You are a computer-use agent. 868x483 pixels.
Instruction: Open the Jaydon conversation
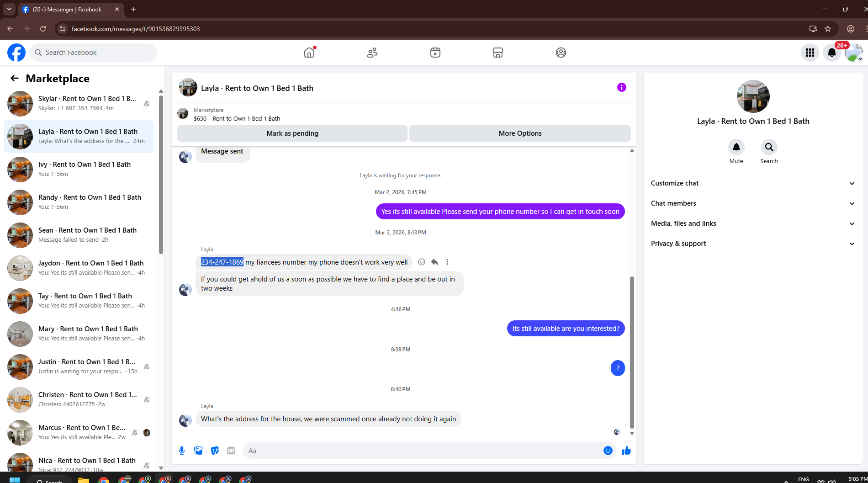click(79, 268)
